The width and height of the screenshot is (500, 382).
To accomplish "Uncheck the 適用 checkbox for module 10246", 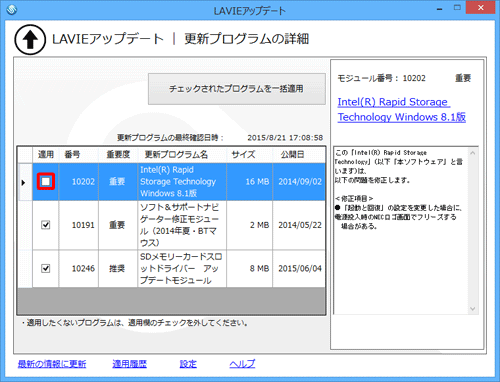I will pyautogui.click(x=46, y=268).
